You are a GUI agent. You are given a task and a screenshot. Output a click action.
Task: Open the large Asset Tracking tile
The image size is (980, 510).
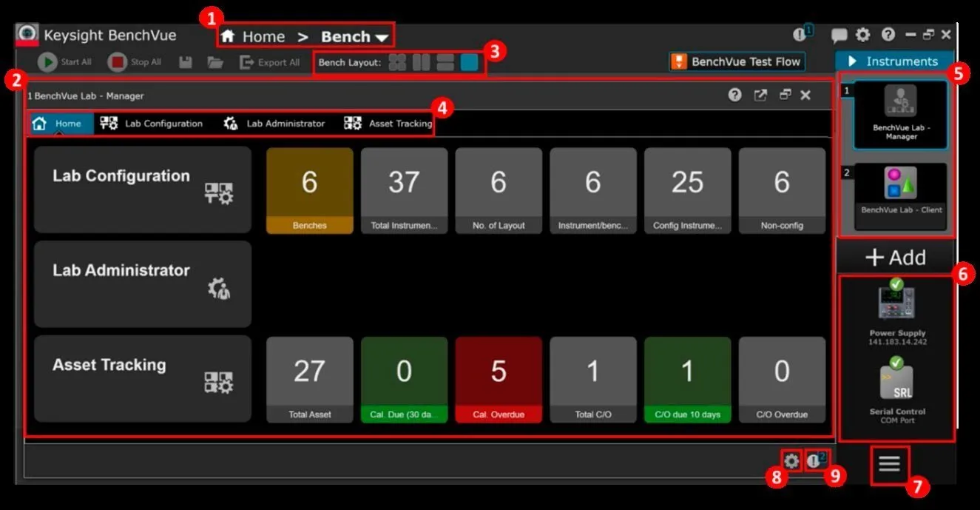tap(143, 379)
